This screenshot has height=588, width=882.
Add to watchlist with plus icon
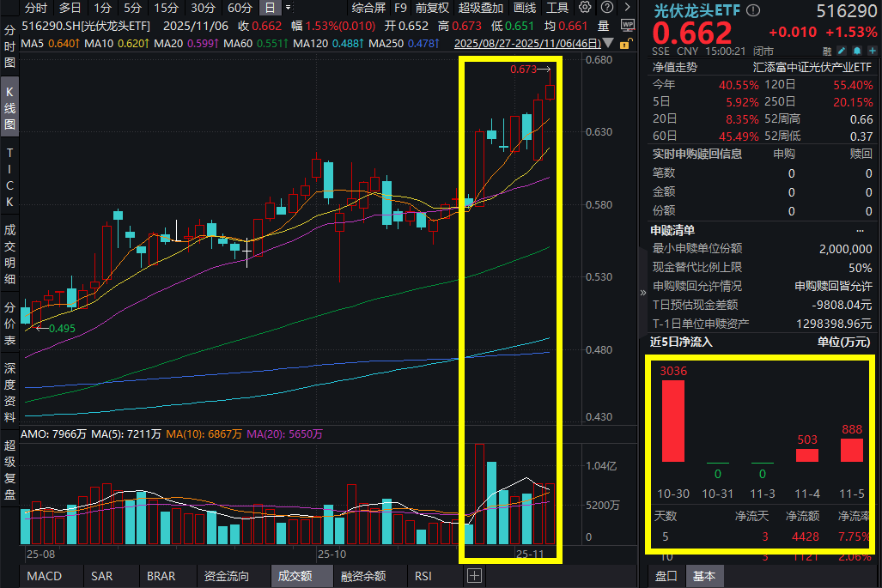(x=872, y=52)
